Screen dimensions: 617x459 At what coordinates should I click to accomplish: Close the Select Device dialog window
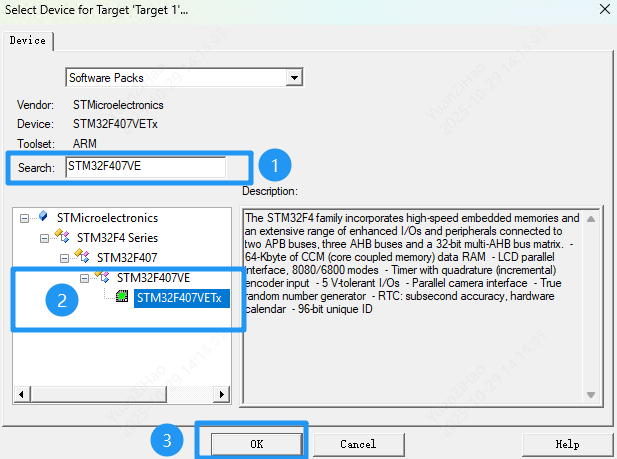[x=597, y=11]
